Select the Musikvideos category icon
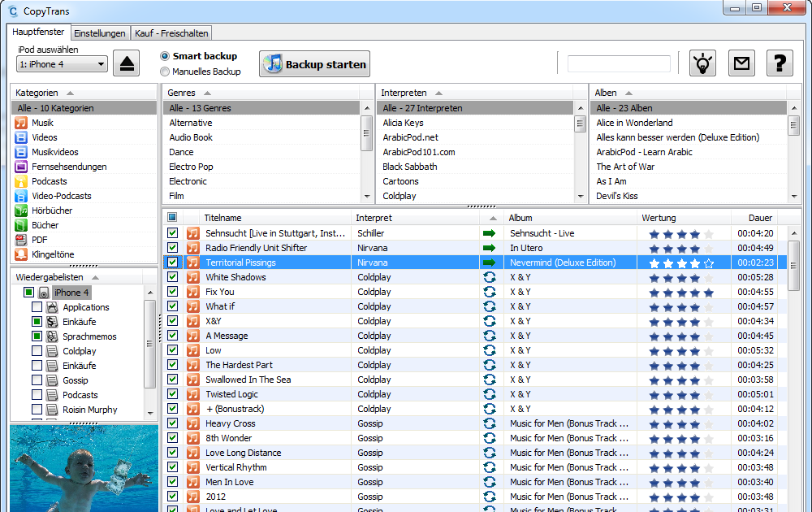This screenshot has width=812, height=512. coord(21,152)
